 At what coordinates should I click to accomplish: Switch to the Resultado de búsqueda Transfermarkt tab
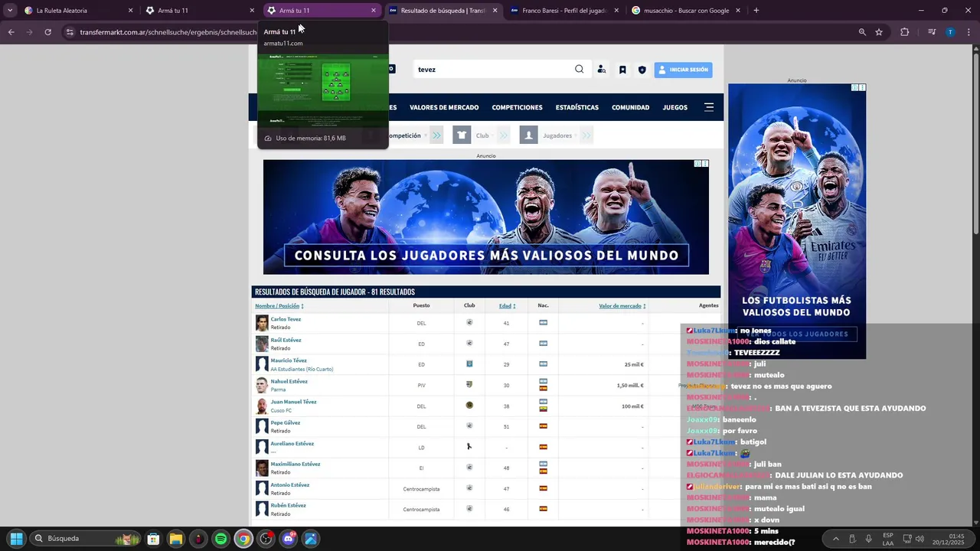pyautogui.click(x=443, y=11)
